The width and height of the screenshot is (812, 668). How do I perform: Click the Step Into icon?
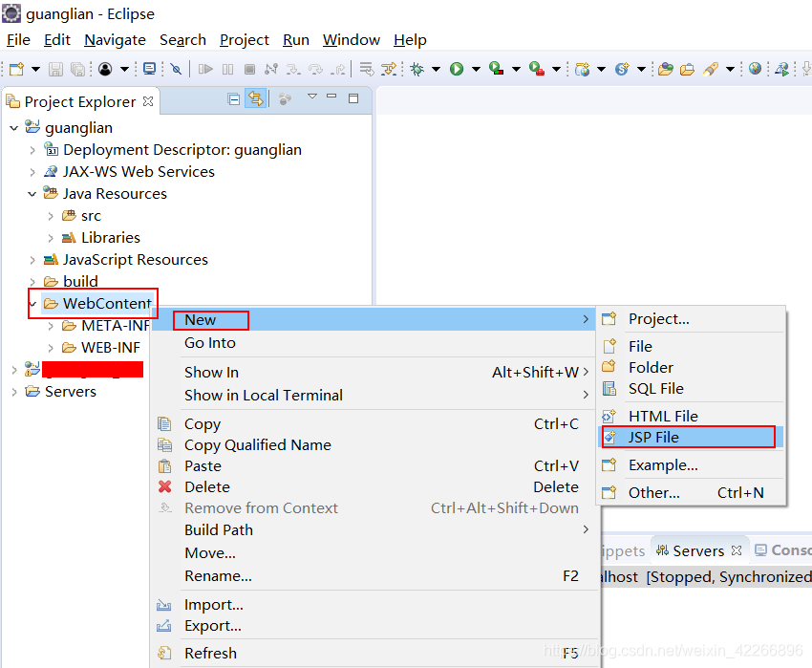[x=293, y=69]
